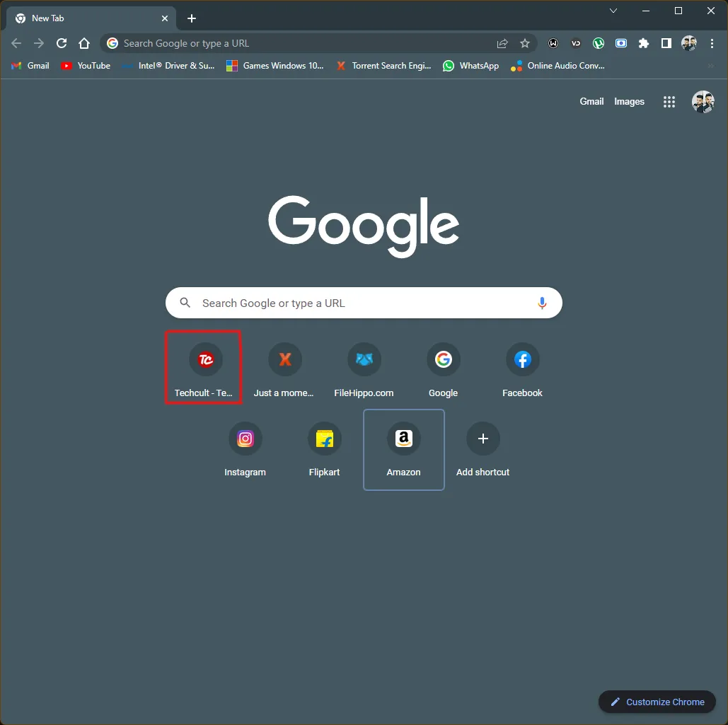Screen dimensions: 728x725
Task: Click the forward navigation arrow
Action: 39,43
